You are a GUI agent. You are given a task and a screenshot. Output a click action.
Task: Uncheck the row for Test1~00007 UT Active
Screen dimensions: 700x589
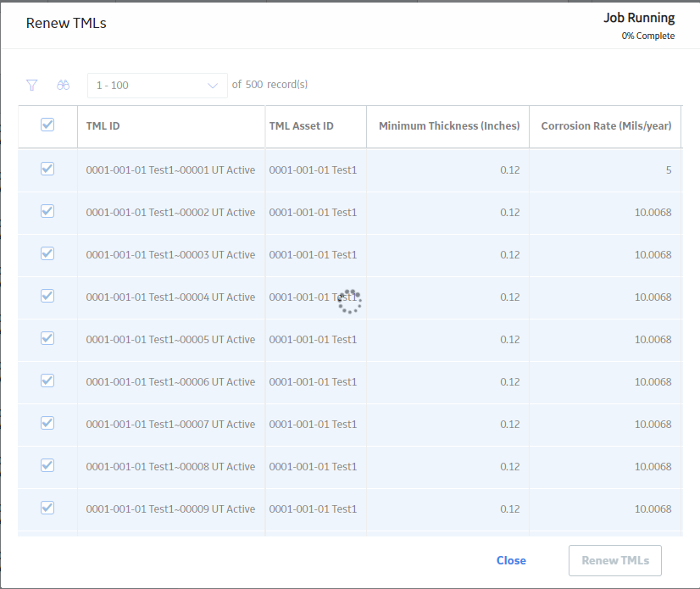47,423
